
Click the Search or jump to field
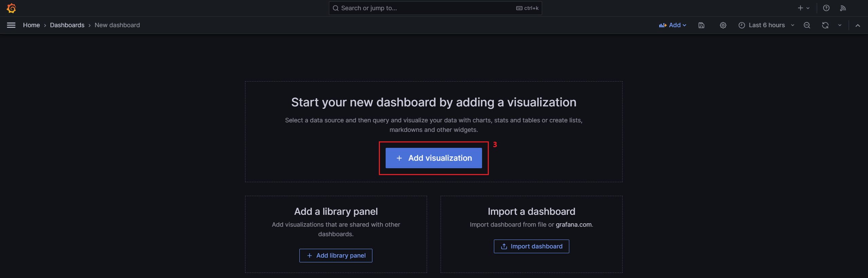[x=435, y=8]
